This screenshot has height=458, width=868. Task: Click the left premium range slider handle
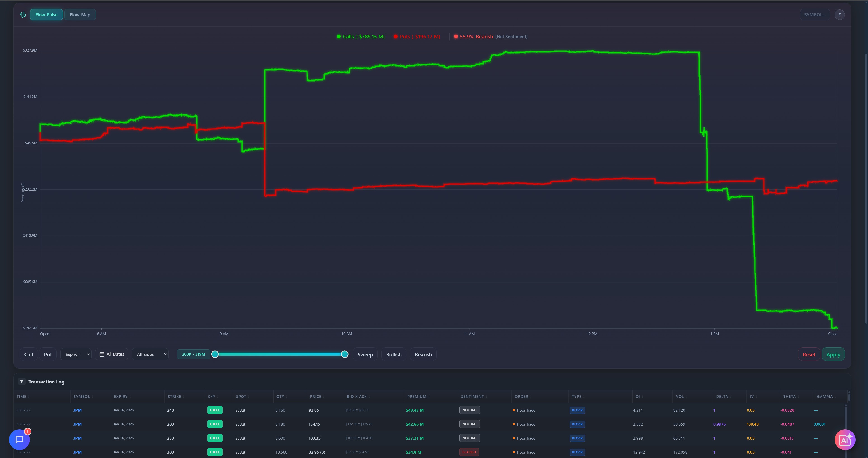[x=215, y=354]
